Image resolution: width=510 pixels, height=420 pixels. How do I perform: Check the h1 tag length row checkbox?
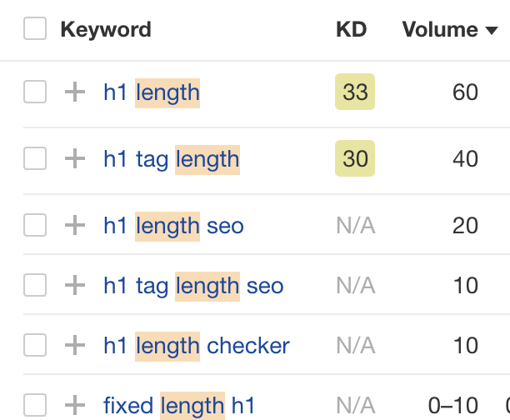35,158
